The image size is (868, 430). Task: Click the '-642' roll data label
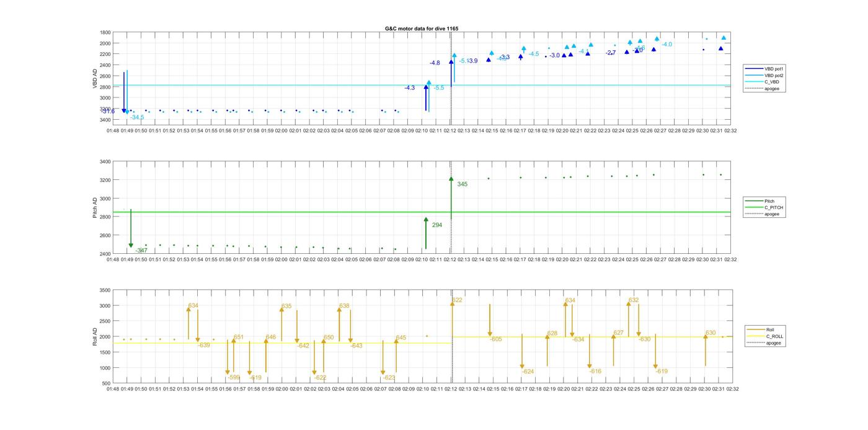(303, 346)
